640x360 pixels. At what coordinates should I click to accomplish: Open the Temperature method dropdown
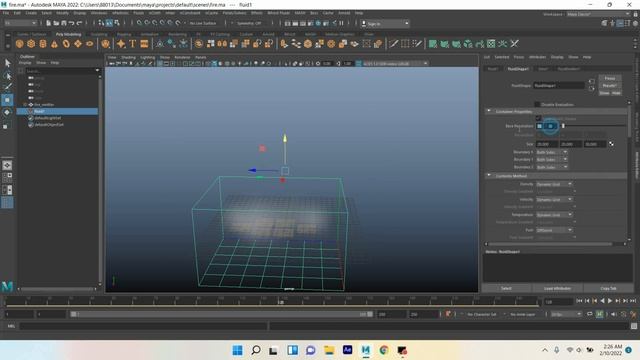click(x=554, y=215)
